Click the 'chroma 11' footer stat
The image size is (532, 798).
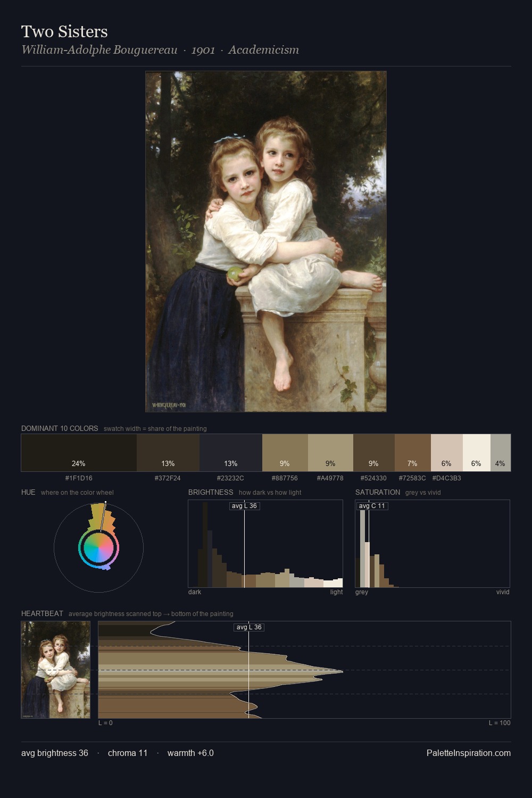(128, 753)
